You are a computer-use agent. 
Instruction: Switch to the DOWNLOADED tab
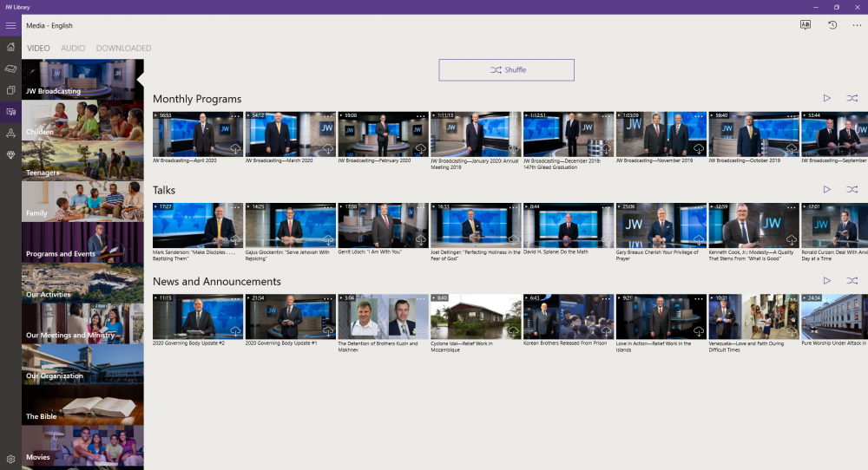point(123,49)
